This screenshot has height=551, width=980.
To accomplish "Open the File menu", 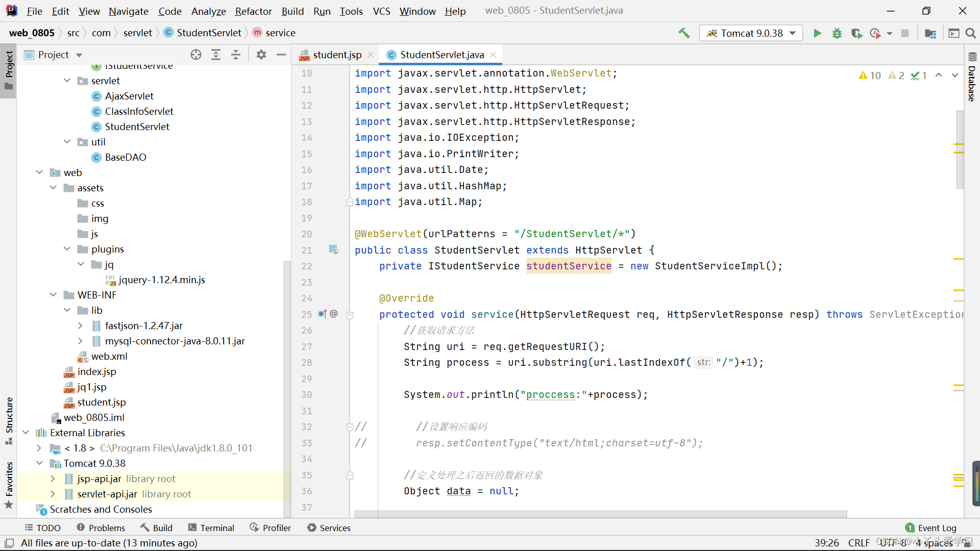I will click(x=35, y=11).
